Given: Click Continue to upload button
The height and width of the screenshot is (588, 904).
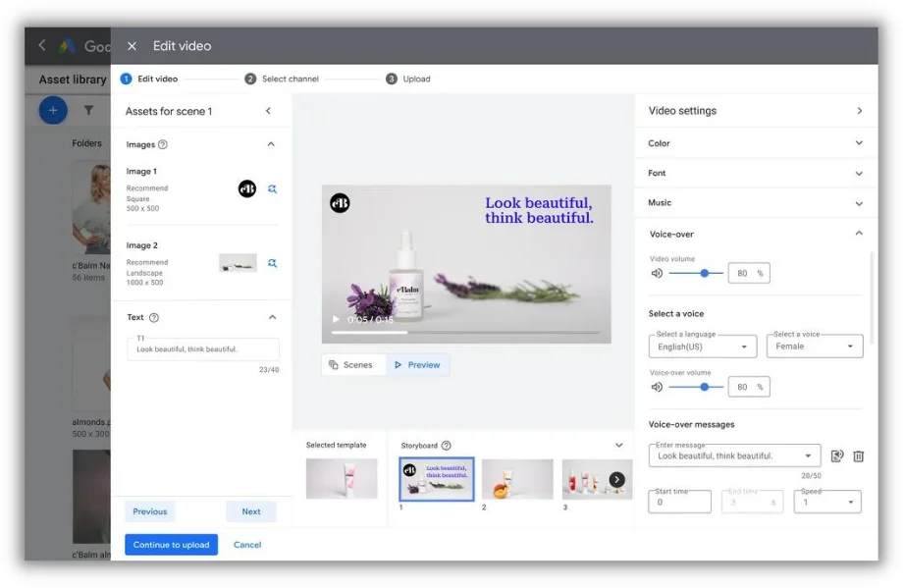Looking at the screenshot, I should [x=171, y=545].
